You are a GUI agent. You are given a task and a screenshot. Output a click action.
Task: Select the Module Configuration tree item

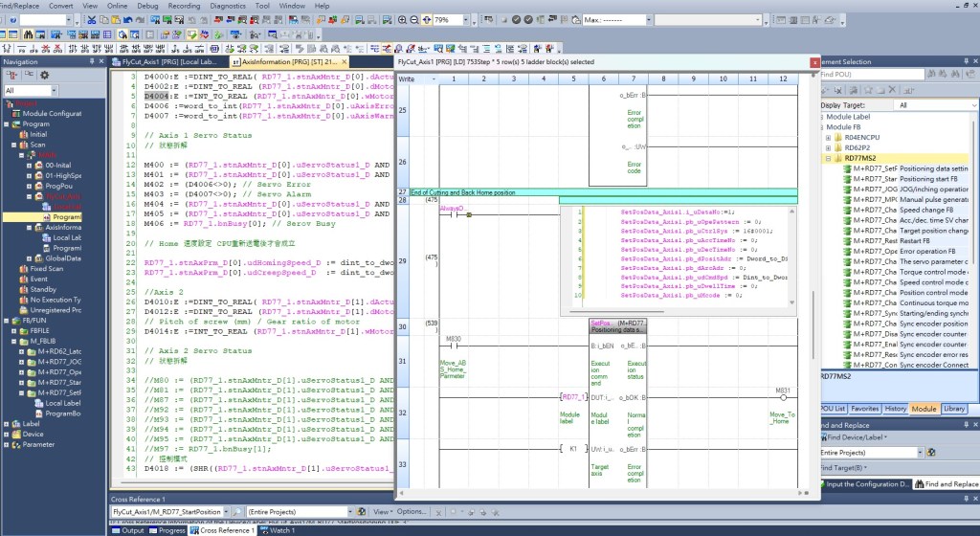47,114
